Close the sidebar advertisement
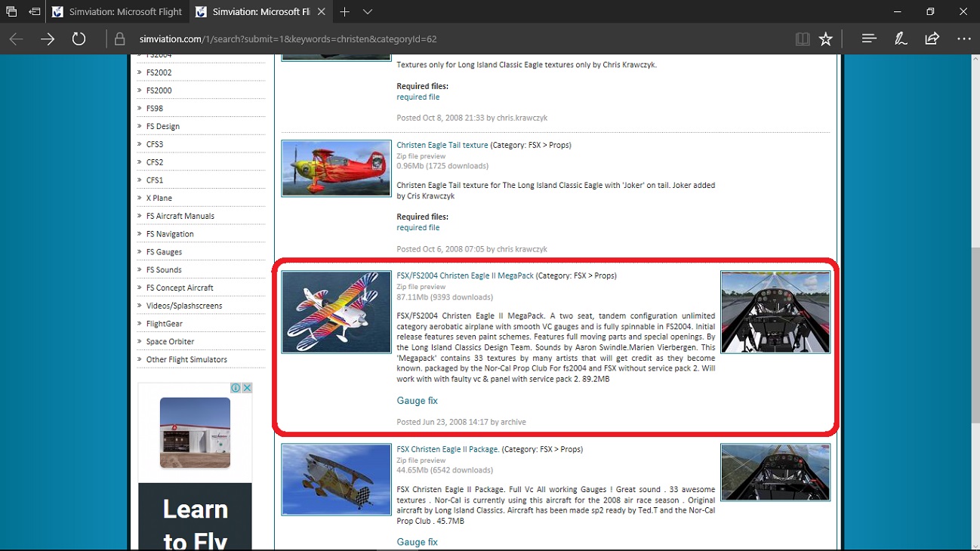Image resolution: width=980 pixels, height=551 pixels. 247,388
